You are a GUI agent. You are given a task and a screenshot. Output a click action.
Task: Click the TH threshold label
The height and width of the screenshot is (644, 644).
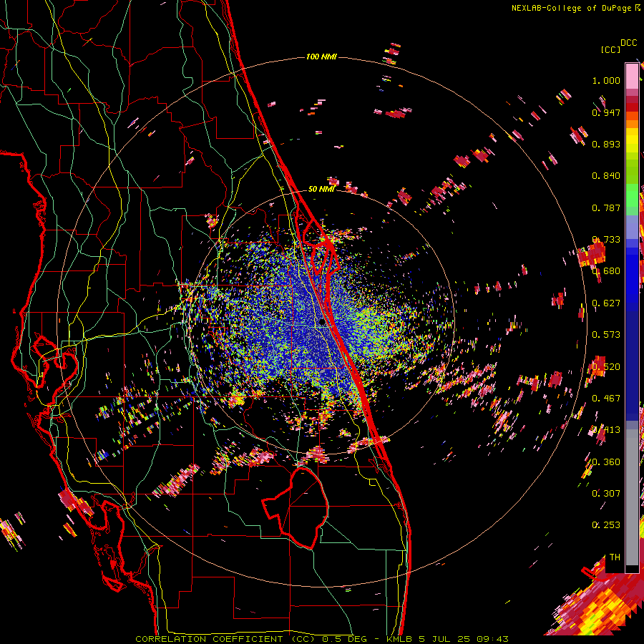click(615, 557)
